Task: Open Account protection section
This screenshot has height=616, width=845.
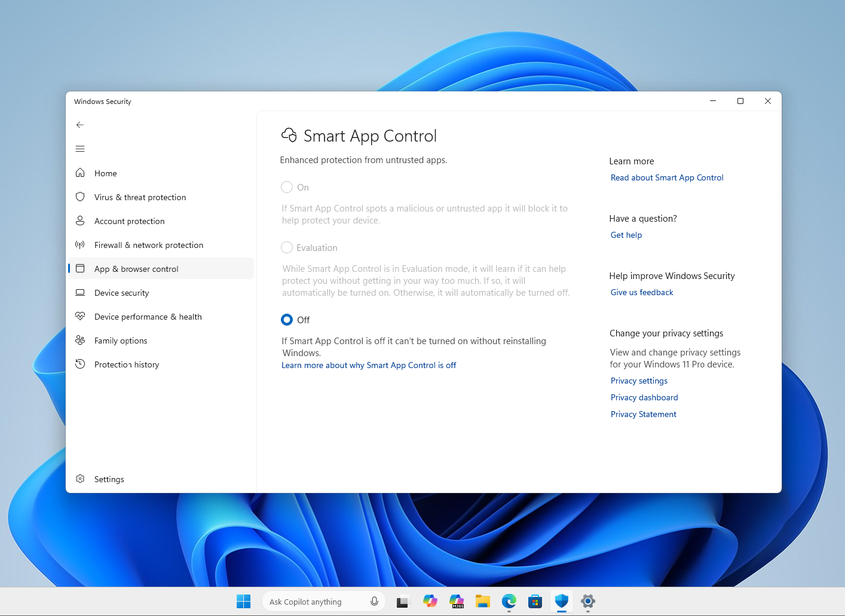Action: click(130, 221)
